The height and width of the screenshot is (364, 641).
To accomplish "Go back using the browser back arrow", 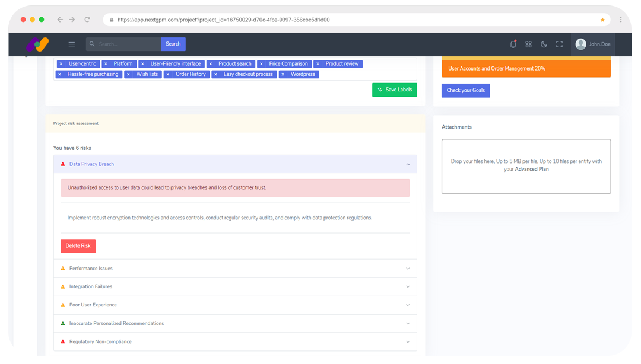I will 60,20.
